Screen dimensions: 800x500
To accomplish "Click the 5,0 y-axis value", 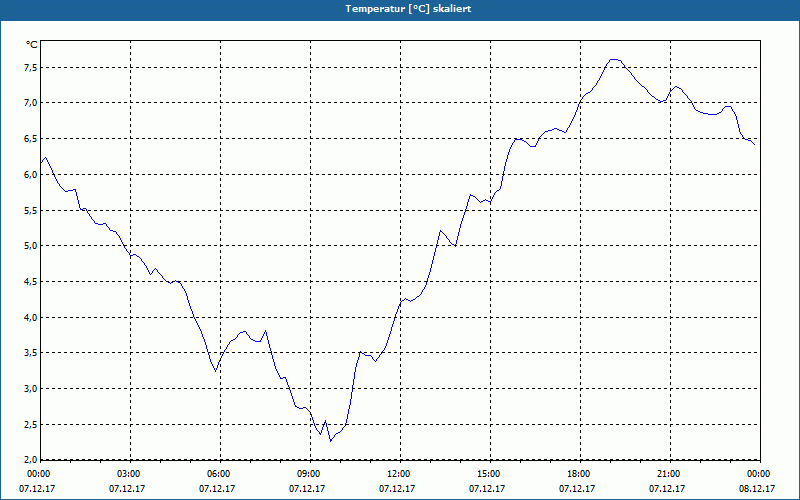I will pos(32,246).
